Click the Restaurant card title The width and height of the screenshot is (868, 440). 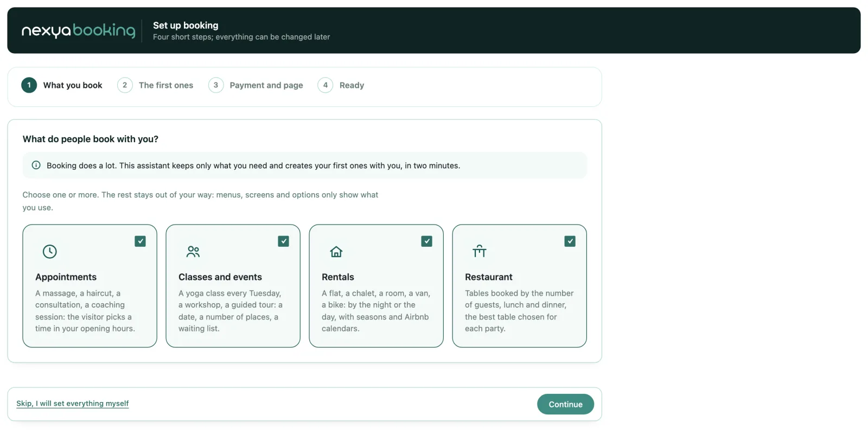488,277
